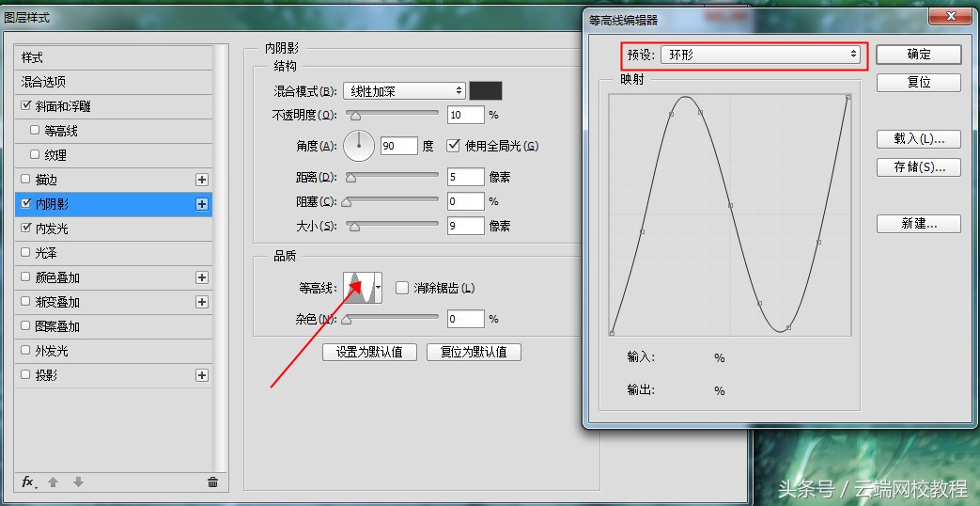Enable the 光泽 checkbox
The image size is (980, 506).
(x=25, y=252)
